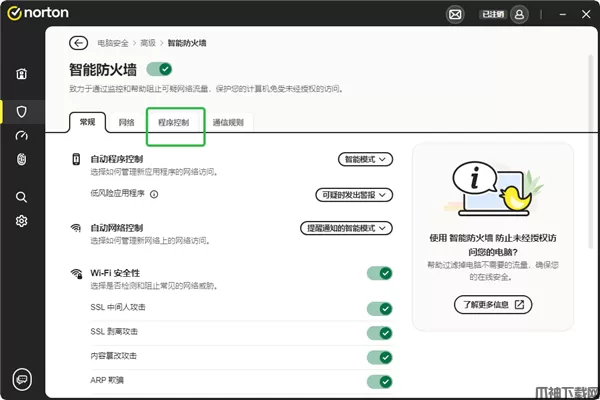Click the search magnifier in sidebar
Screen dimensions: 600x400
point(21,197)
